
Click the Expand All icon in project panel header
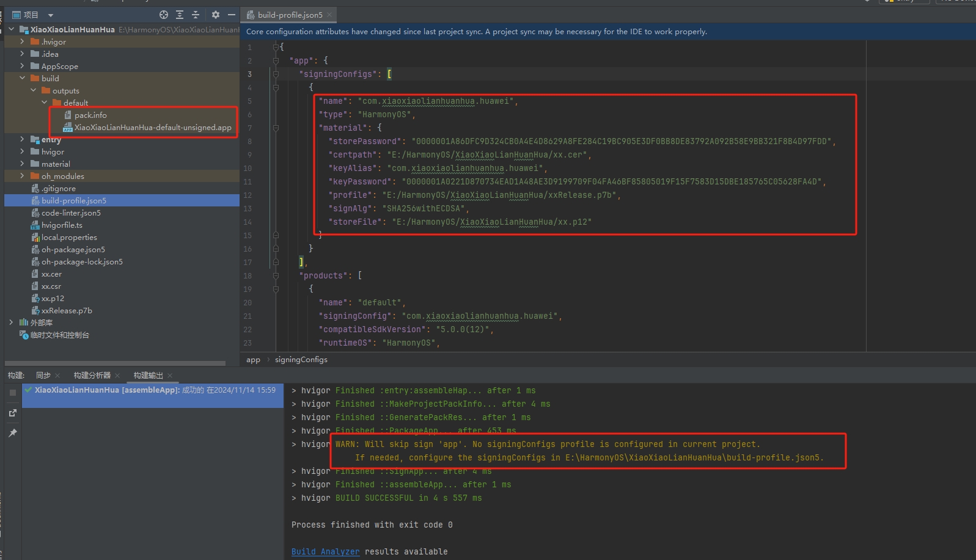click(180, 15)
